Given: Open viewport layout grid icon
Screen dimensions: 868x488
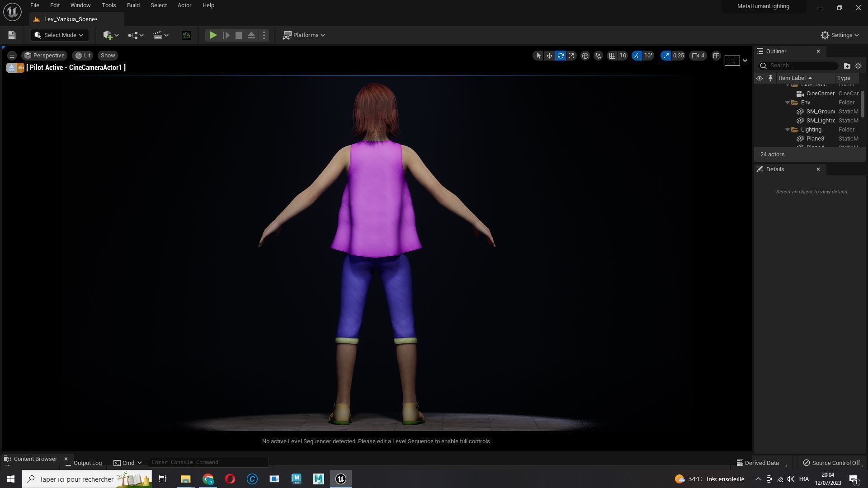Looking at the screenshot, I should (716, 56).
